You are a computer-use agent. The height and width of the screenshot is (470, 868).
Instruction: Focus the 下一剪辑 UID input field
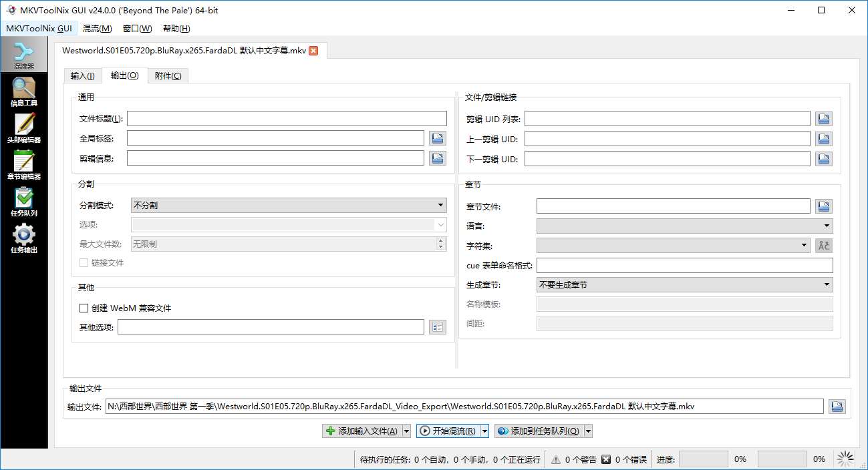click(x=668, y=159)
